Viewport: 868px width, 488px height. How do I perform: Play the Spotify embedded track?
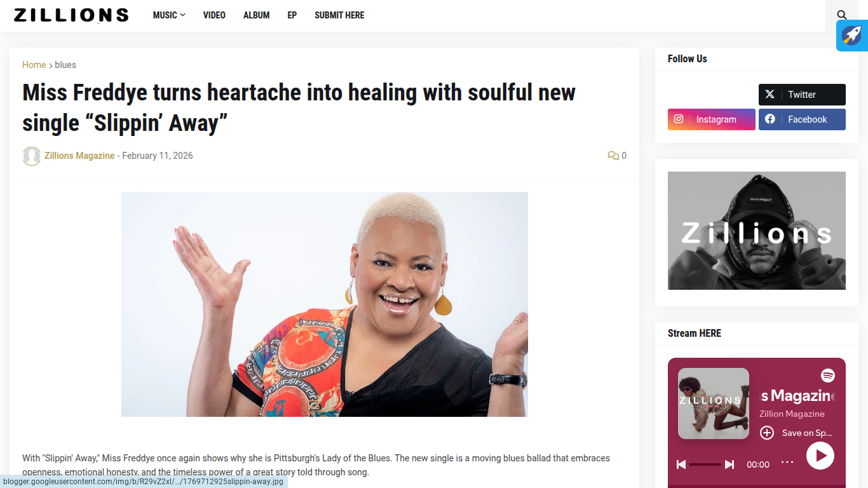point(820,456)
